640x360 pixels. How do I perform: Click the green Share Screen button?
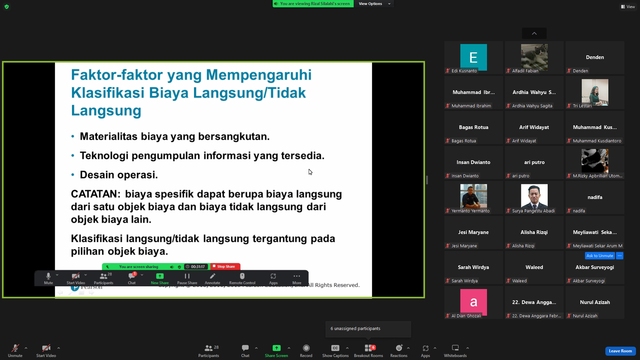point(276,350)
